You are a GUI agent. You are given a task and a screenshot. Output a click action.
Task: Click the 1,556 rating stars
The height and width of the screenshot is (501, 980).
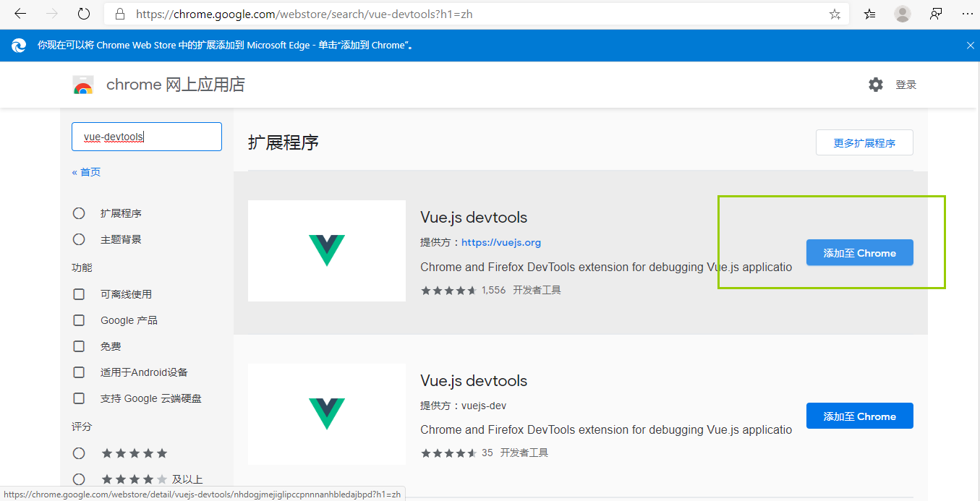click(x=448, y=291)
